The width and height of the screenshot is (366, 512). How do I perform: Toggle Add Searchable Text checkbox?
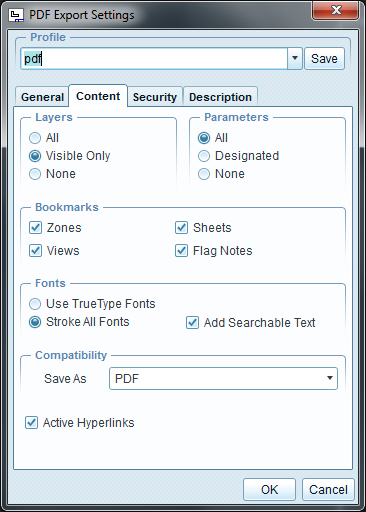point(192,322)
